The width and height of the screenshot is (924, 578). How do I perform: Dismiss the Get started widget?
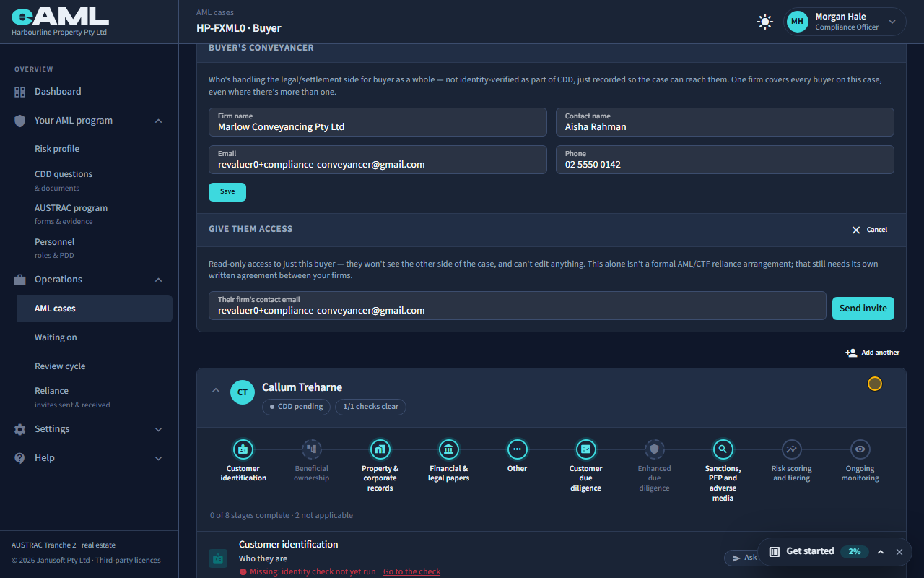pyautogui.click(x=899, y=552)
